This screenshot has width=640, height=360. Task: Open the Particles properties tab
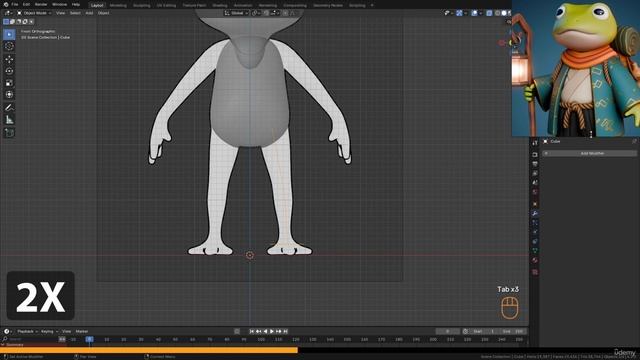pos(535,223)
